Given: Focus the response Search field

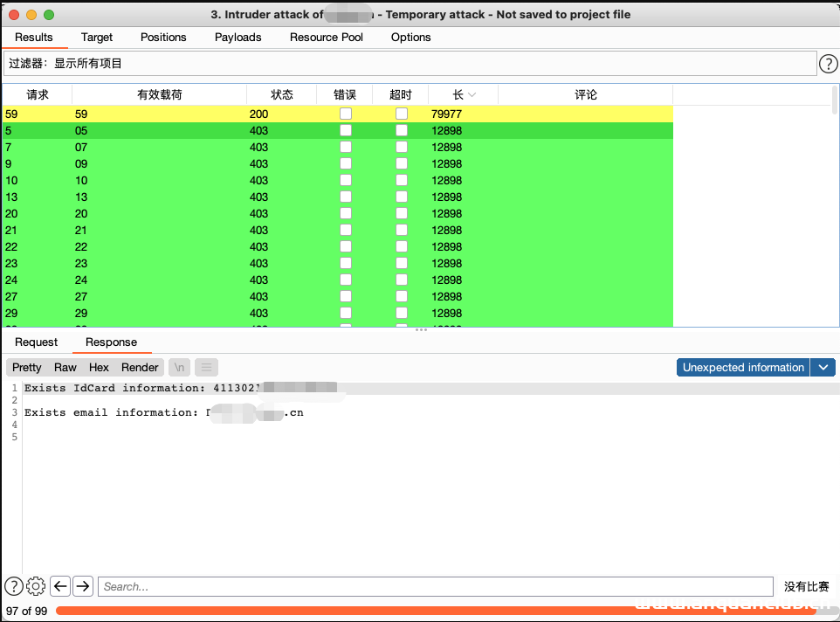Looking at the screenshot, I should point(436,587).
